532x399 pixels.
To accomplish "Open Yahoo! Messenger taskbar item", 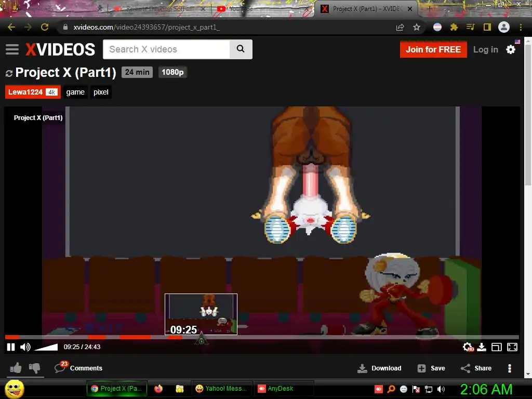I will pyautogui.click(x=221, y=389).
